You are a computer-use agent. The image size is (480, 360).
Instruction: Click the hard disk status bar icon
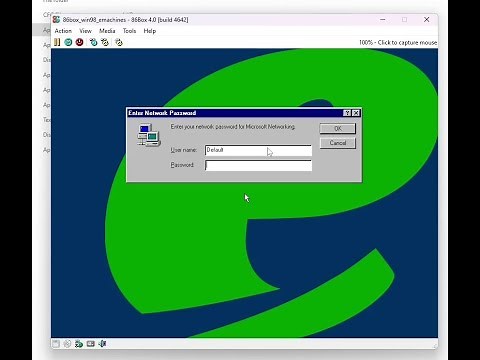pos(79,344)
